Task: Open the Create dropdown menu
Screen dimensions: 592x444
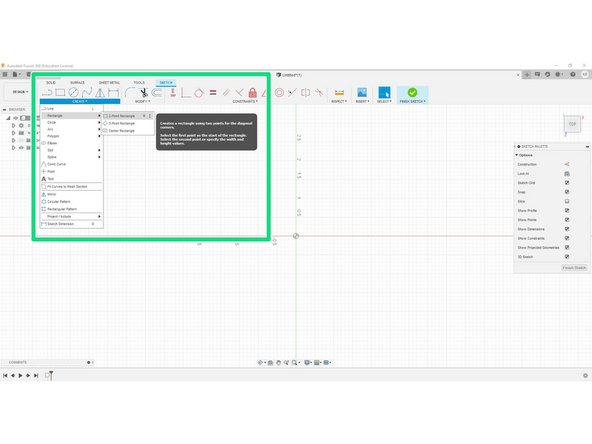Action: pyautogui.click(x=80, y=102)
